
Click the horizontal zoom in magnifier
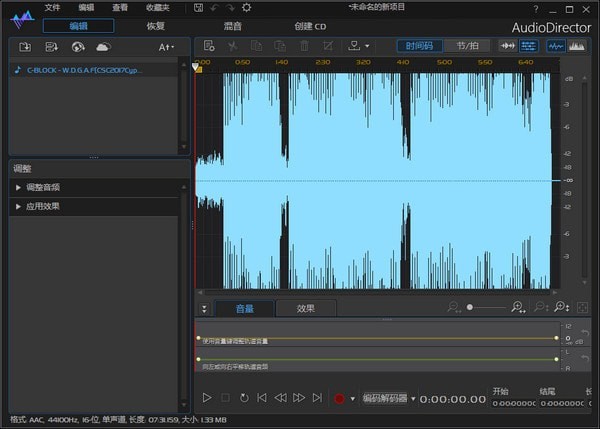coord(518,308)
